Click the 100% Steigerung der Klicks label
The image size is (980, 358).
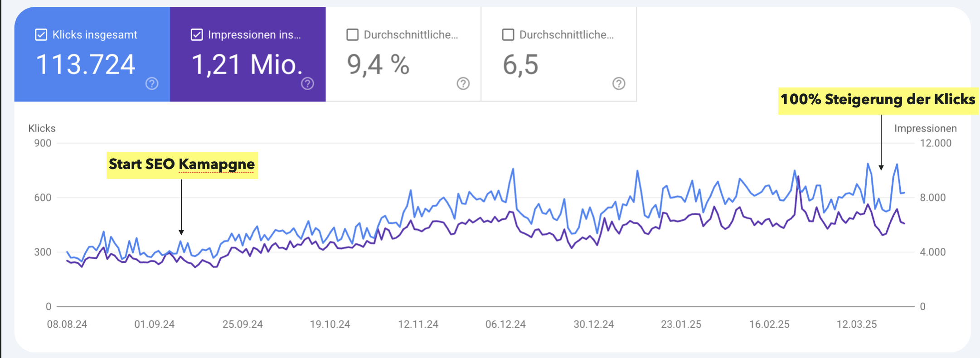(878, 100)
